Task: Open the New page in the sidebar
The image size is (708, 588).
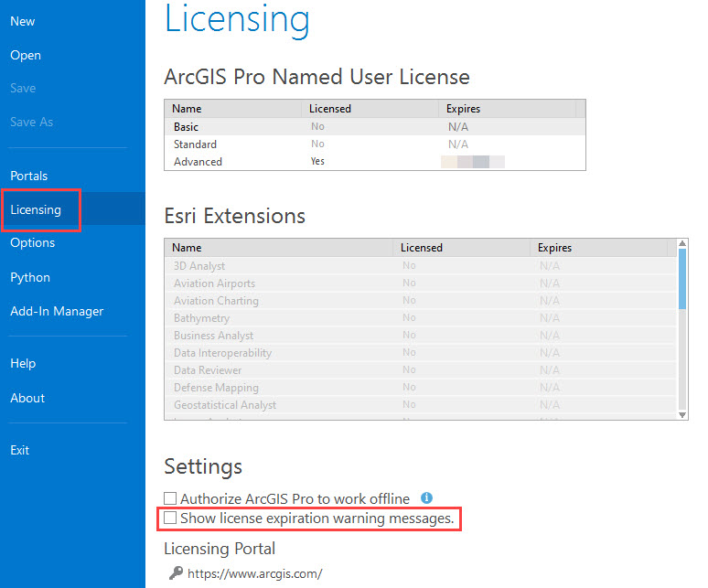Action: pyautogui.click(x=23, y=21)
